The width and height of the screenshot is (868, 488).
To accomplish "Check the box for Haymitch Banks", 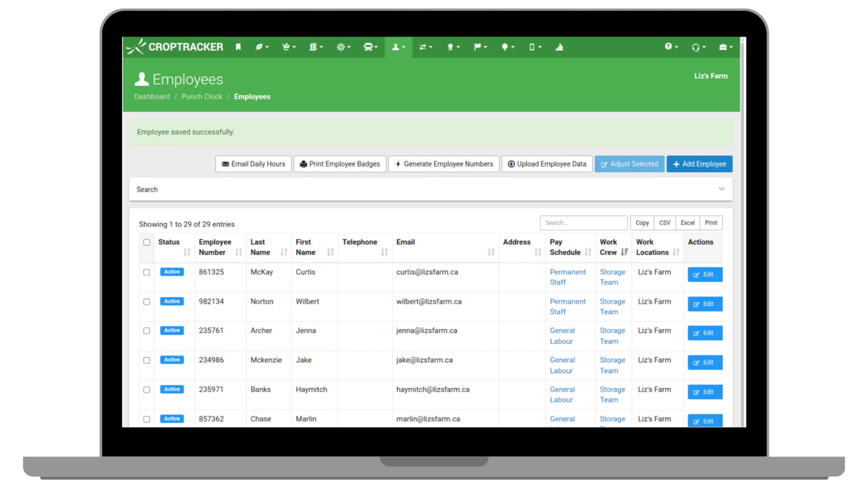I will (x=147, y=390).
